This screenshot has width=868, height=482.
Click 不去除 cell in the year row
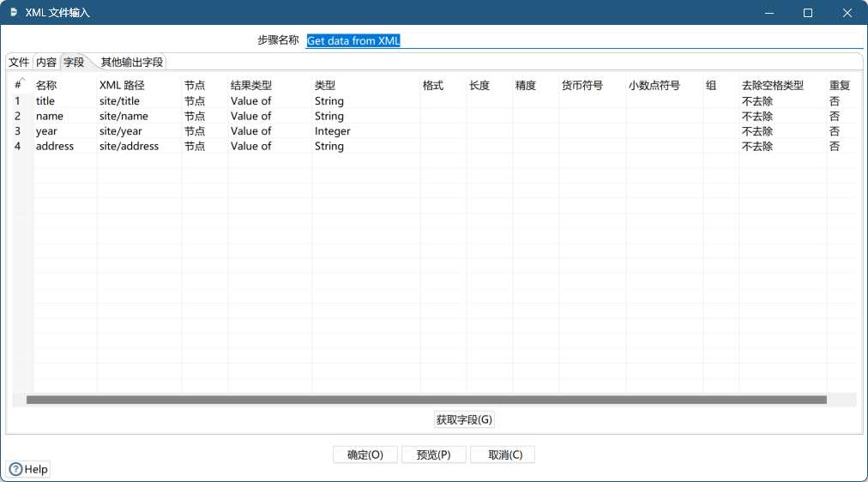coord(782,130)
